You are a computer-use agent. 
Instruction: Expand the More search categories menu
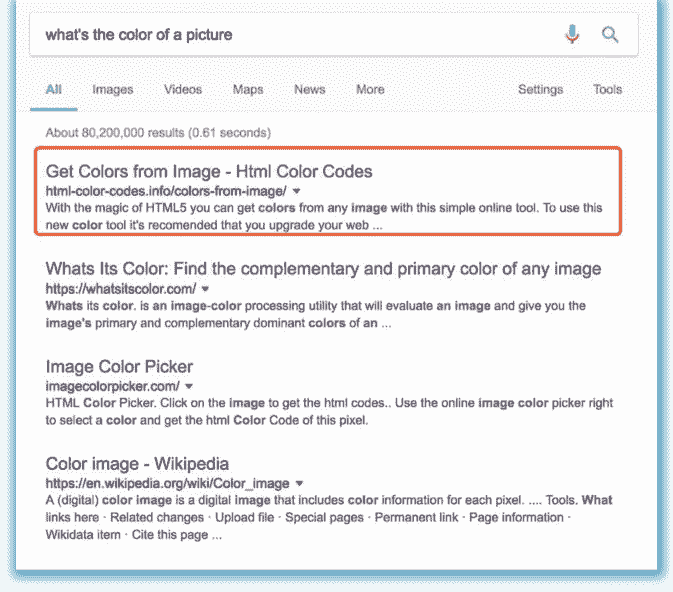coord(370,89)
